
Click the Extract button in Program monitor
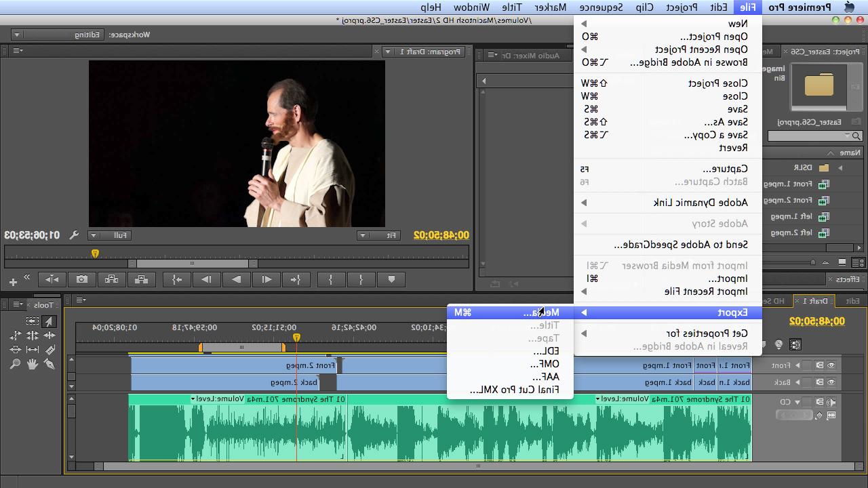(x=111, y=279)
